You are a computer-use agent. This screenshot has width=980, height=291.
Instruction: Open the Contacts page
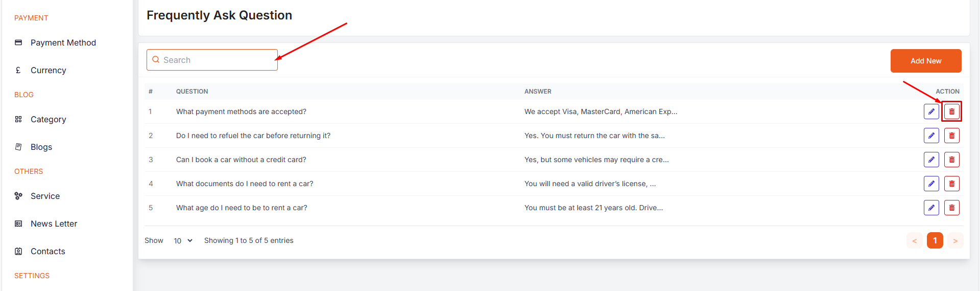pyautogui.click(x=47, y=251)
